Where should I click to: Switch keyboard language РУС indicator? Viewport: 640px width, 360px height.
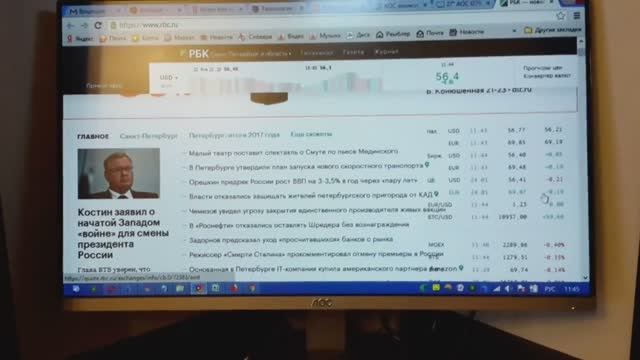coord(550,289)
